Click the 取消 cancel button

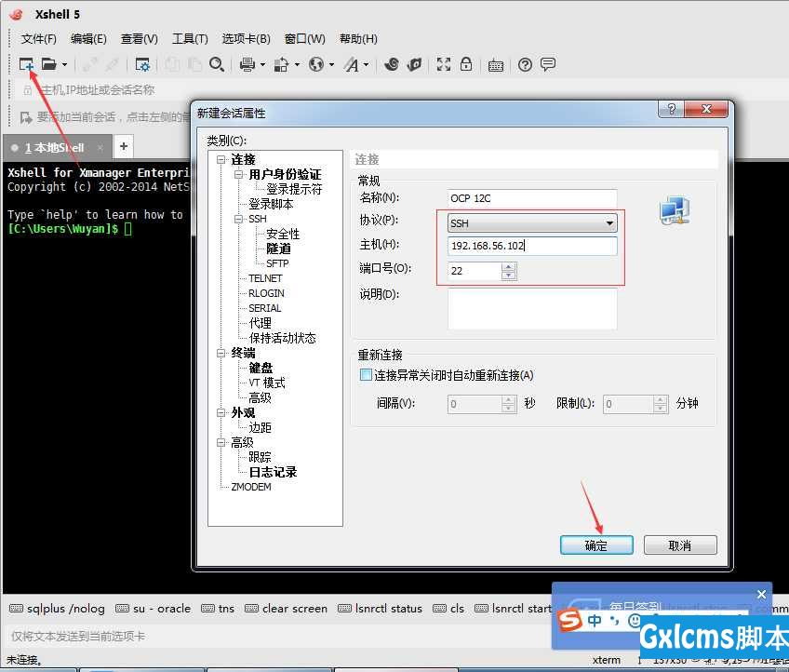tap(680, 545)
